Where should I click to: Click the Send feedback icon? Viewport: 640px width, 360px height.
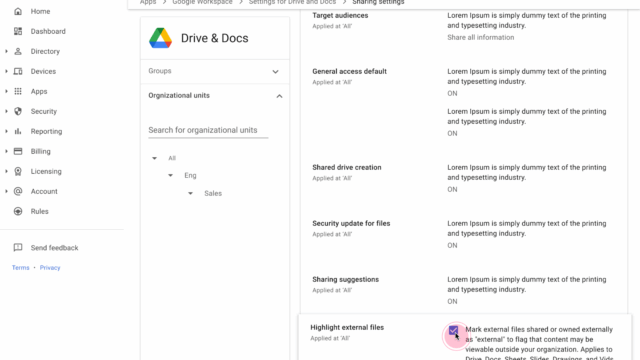pyautogui.click(x=18, y=248)
